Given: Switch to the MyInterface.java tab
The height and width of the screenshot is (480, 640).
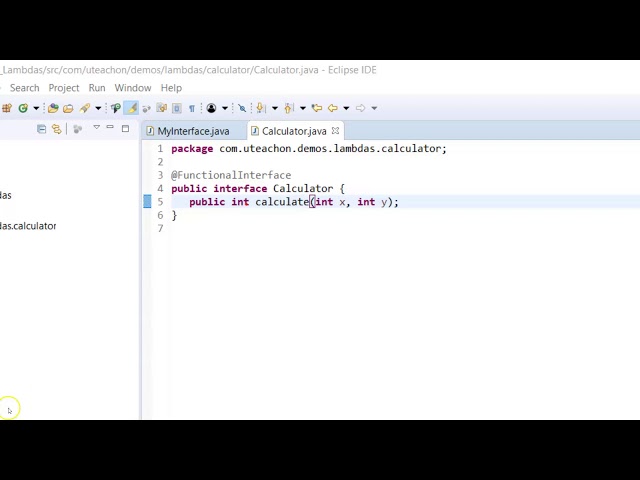Looking at the screenshot, I should pos(193,131).
